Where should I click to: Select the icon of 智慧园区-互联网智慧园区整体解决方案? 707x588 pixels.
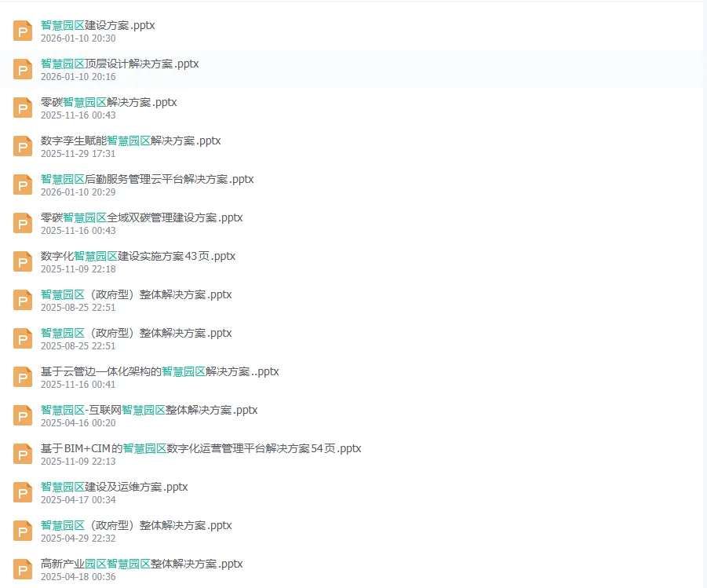(22, 415)
